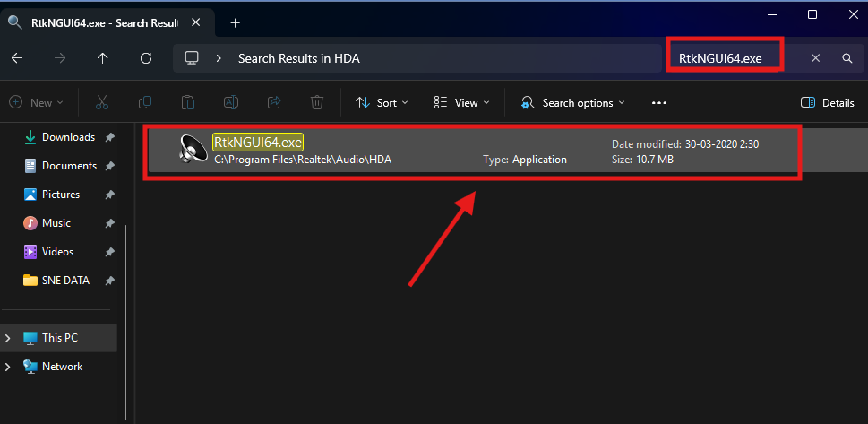Maximize the File Explorer window
The width and height of the screenshot is (868, 424).
pyautogui.click(x=812, y=15)
